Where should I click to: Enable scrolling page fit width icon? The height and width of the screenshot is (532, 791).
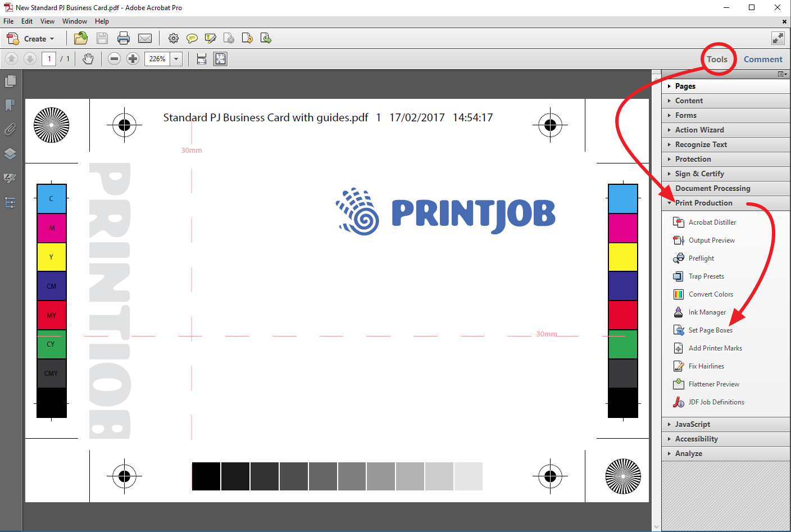pos(202,58)
